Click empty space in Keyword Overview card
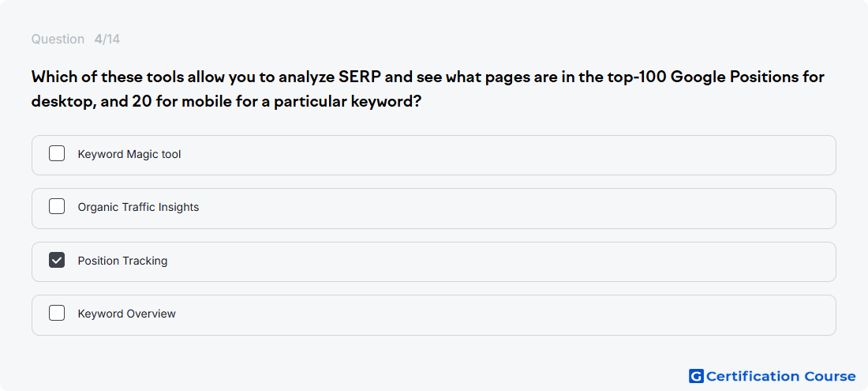The height and width of the screenshot is (391, 868). (x=498, y=314)
